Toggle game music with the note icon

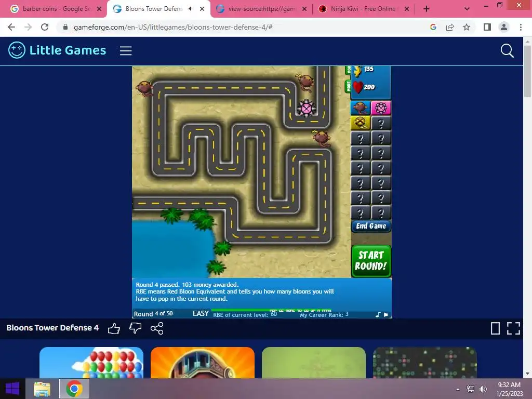click(x=378, y=315)
